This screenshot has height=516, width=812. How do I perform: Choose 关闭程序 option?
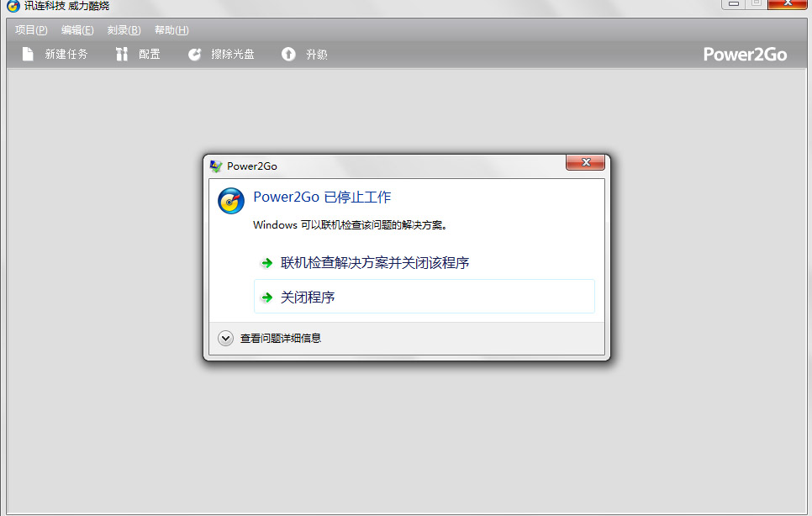pos(424,297)
